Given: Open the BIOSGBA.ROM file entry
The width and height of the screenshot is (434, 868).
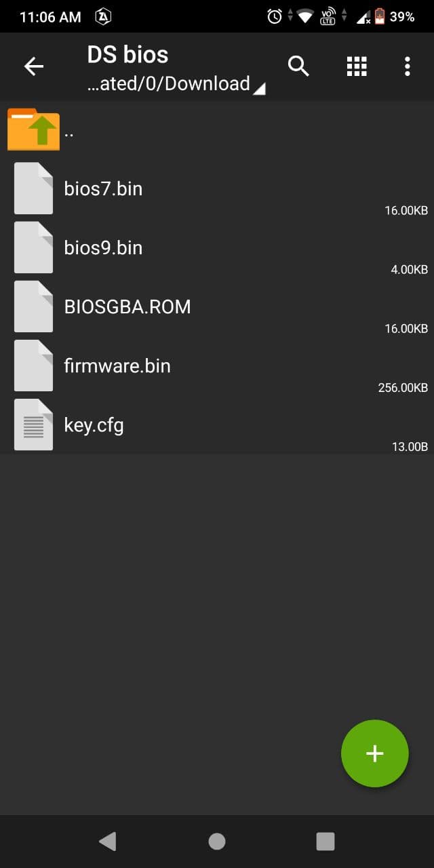Looking at the screenshot, I should 127,307.
